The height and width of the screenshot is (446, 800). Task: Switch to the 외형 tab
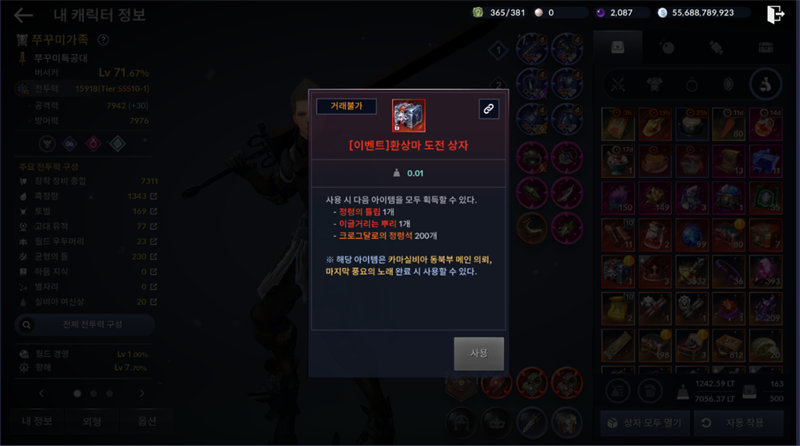[92, 422]
